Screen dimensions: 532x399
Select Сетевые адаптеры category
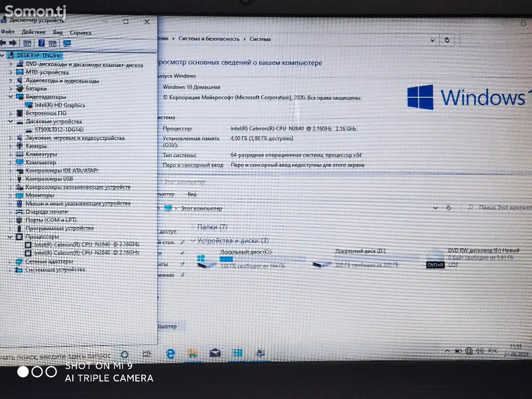point(49,261)
